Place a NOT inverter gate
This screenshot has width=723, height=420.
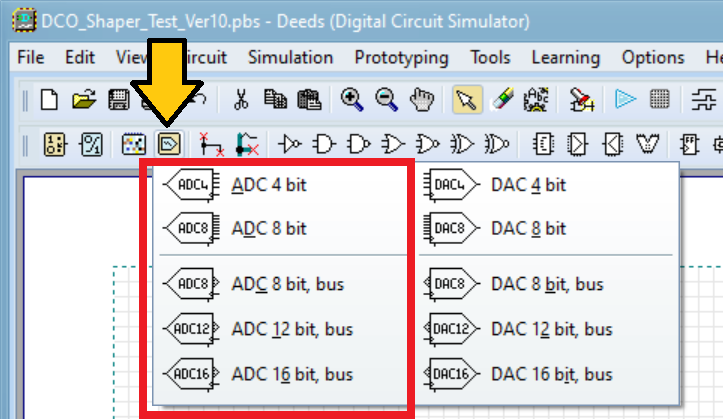pos(290,144)
